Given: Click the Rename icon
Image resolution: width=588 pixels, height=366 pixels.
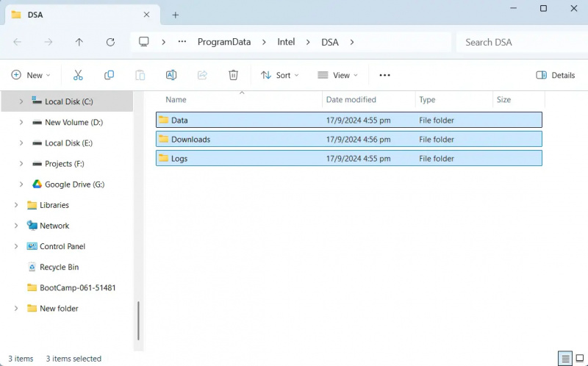Looking at the screenshot, I should (171, 75).
